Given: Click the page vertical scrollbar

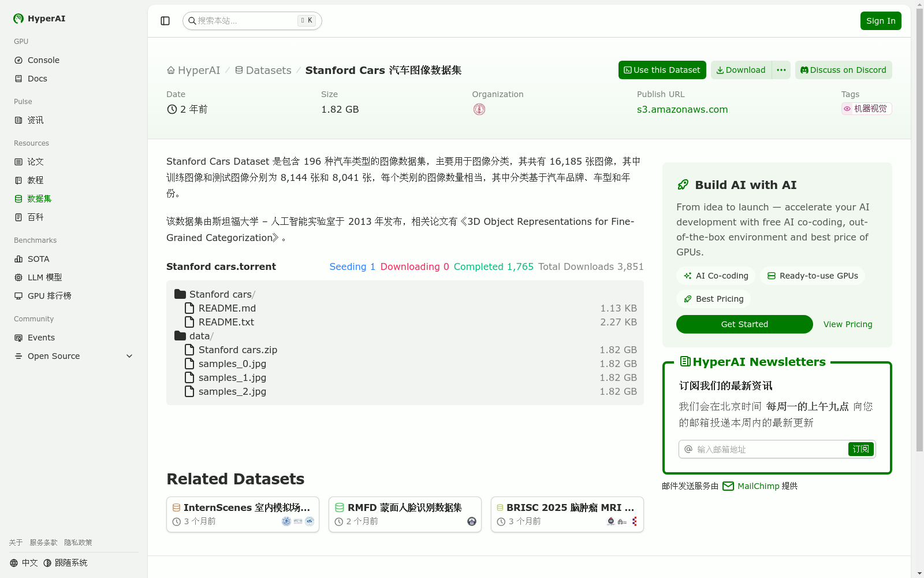Looking at the screenshot, I should coord(919,231).
